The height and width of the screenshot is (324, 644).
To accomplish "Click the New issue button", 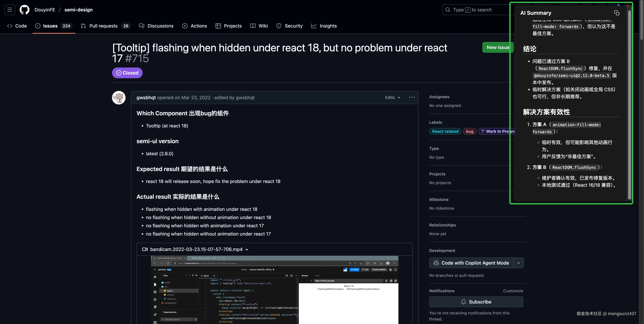I will [x=498, y=48].
